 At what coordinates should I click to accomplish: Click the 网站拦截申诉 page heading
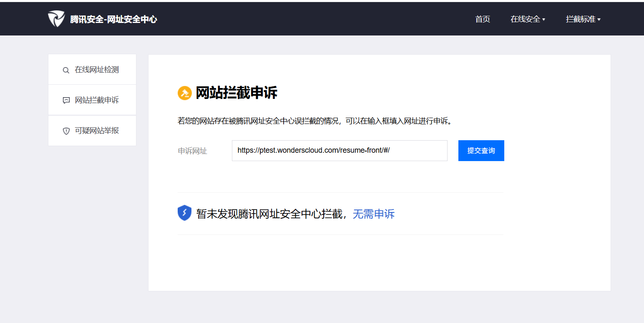click(236, 93)
